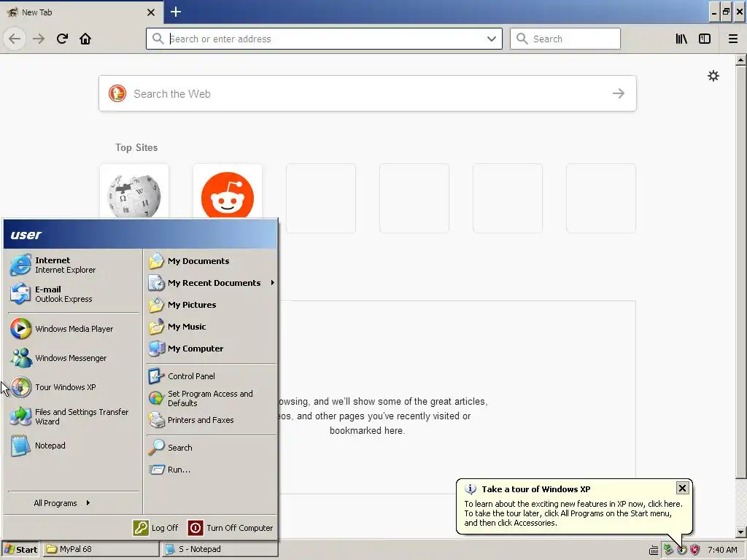Show the sidebar panel icon
This screenshot has height=560, width=747.
(705, 39)
